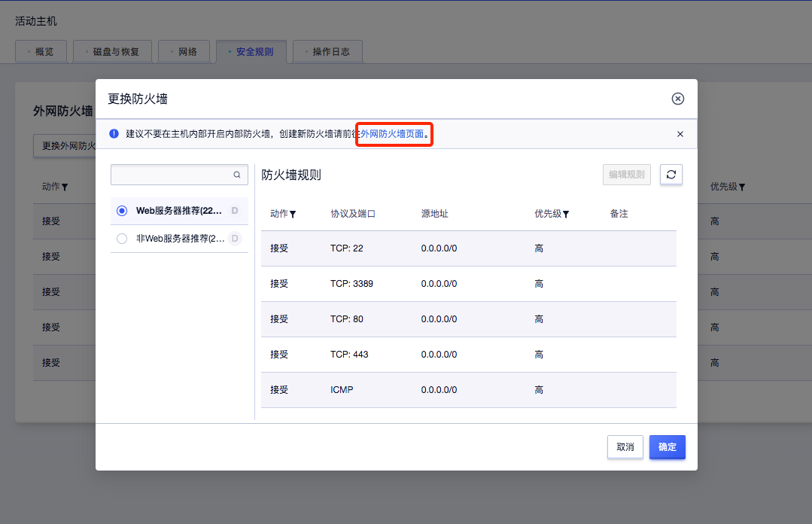Confirm with the 确定 button
This screenshot has width=812, height=524.
pos(667,446)
